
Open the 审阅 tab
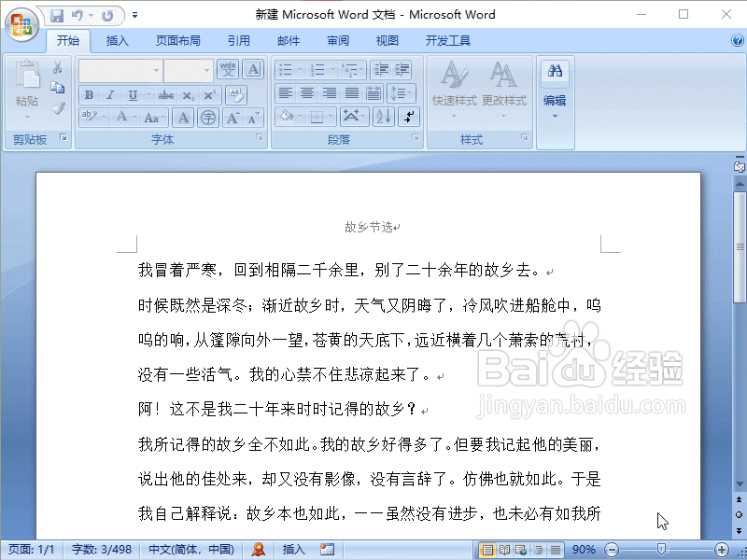338,41
